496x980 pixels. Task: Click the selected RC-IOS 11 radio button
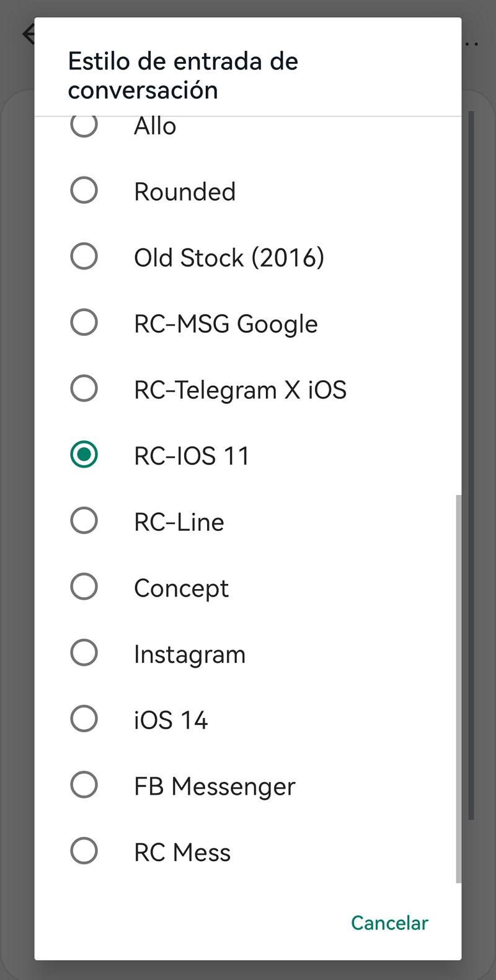[84, 455]
